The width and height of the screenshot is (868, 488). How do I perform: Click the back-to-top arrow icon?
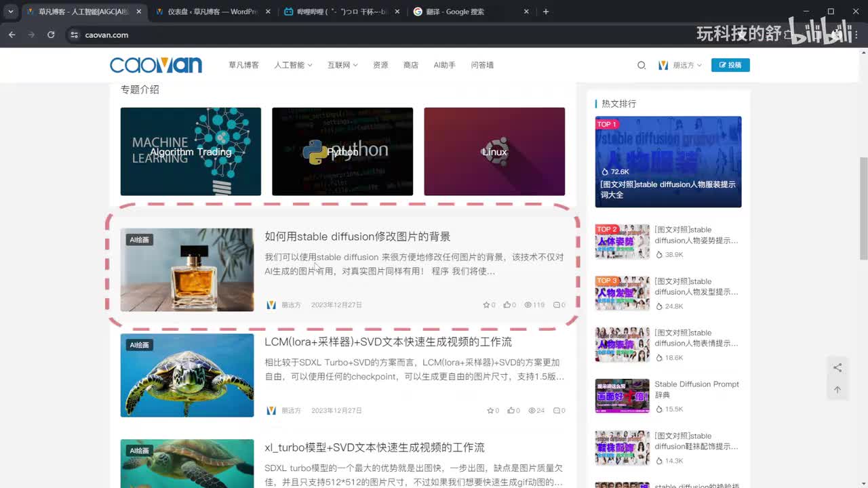(x=837, y=390)
